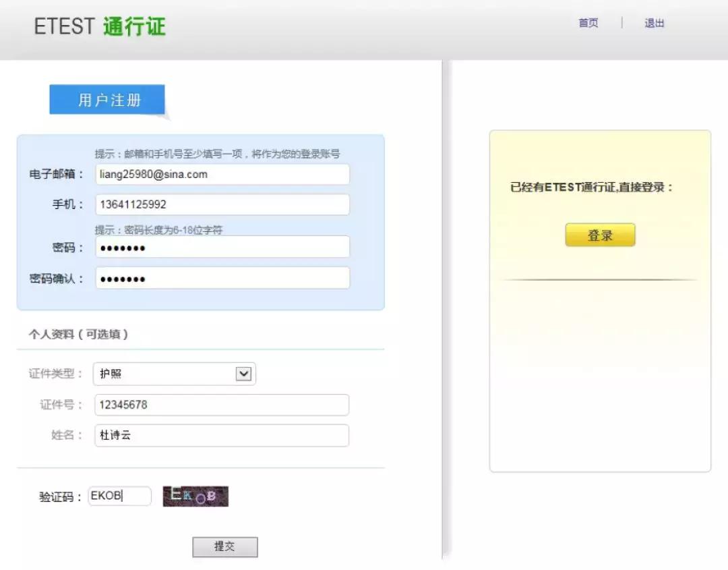
Task: Click the 密码 password field
Action: pos(222,247)
